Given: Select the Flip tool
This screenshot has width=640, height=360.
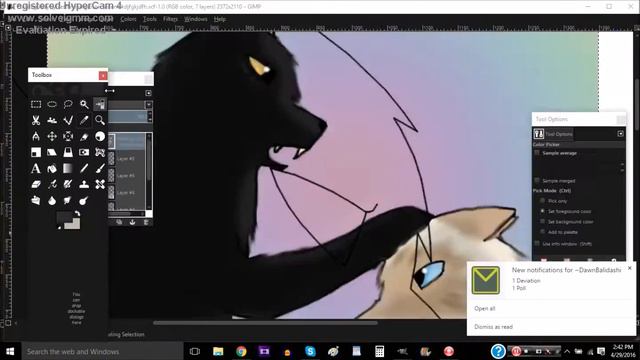Looking at the screenshot, I should (x=84, y=152).
